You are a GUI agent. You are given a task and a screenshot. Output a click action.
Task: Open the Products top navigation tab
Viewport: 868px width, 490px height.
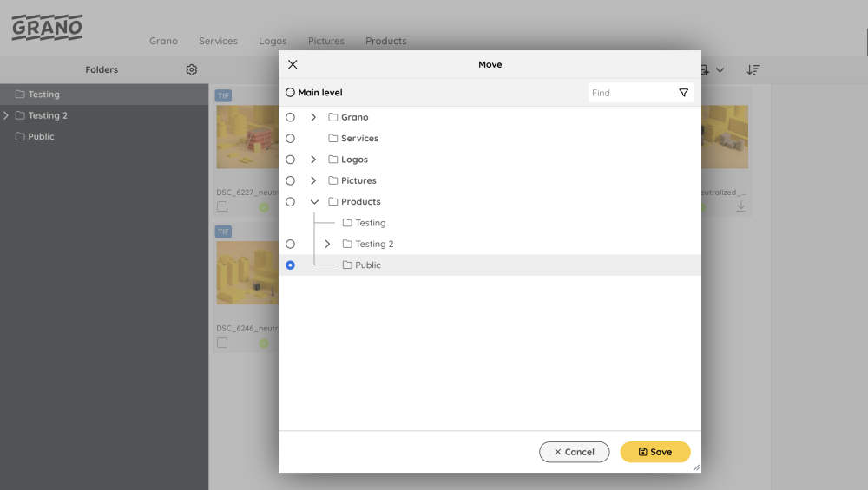point(386,41)
